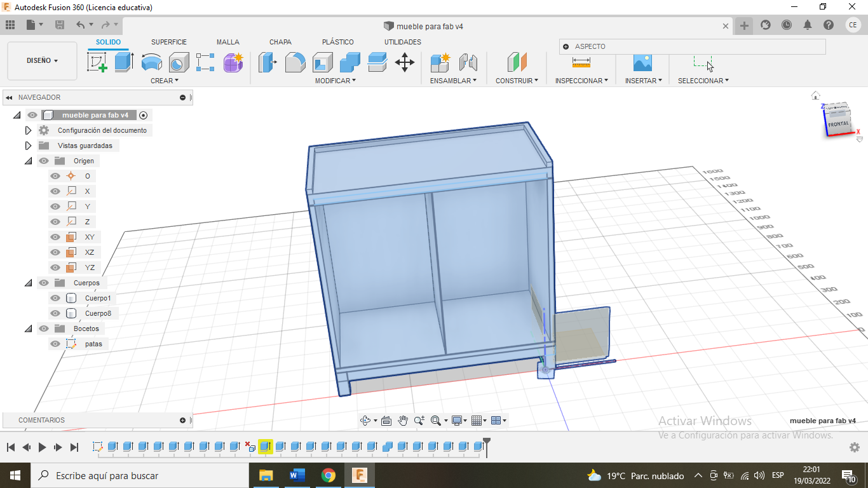Viewport: 868px width, 488px height.
Task: Click the ViewCube FRONTAL face
Action: (838, 123)
